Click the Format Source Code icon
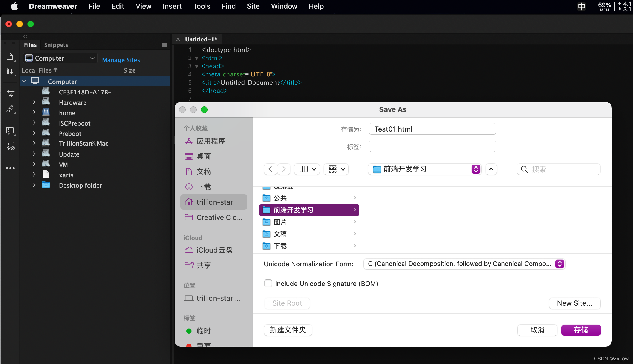This screenshot has height=364, width=633. point(10,109)
